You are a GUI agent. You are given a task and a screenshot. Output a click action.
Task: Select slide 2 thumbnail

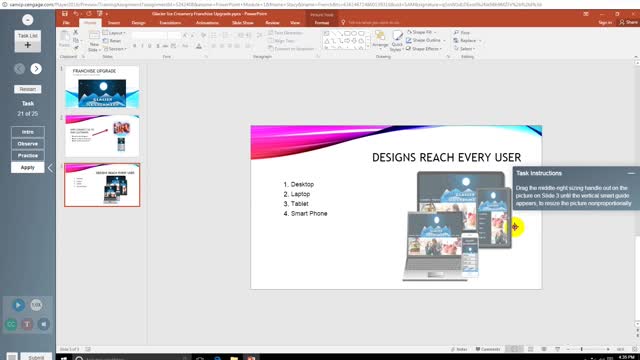tap(102, 136)
